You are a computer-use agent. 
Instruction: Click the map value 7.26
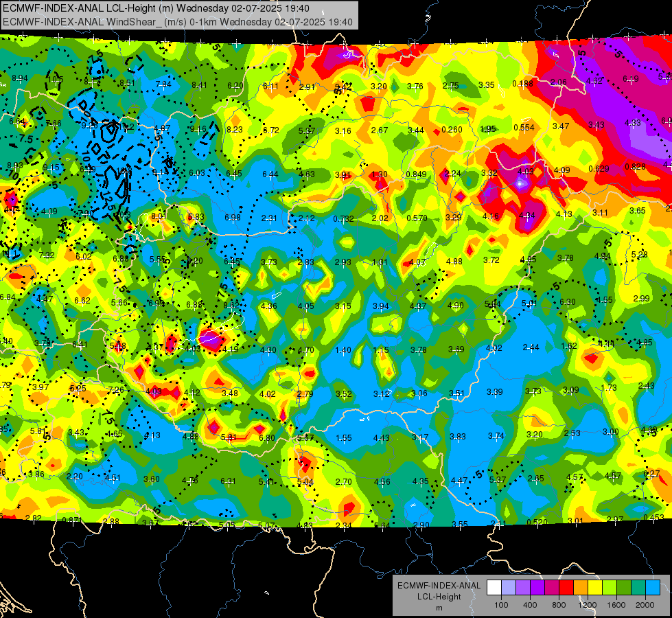pyautogui.click(x=116, y=390)
